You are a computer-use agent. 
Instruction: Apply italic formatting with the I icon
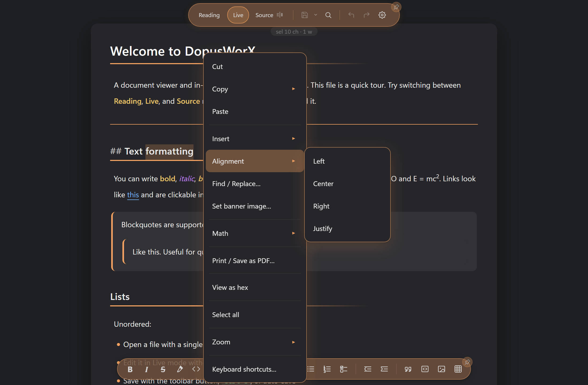pos(146,369)
